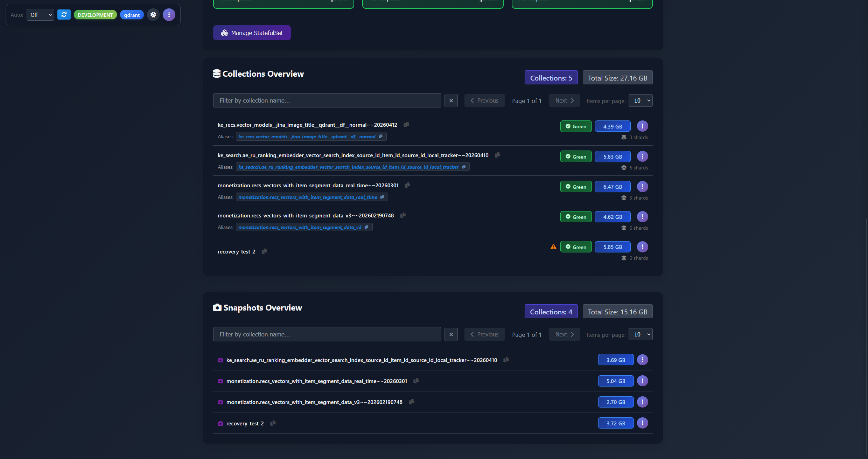The height and width of the screenshot is (459, 868).
Task: Open actions menu for the 4.39 GB collection
Action: (x=642, y=126)
